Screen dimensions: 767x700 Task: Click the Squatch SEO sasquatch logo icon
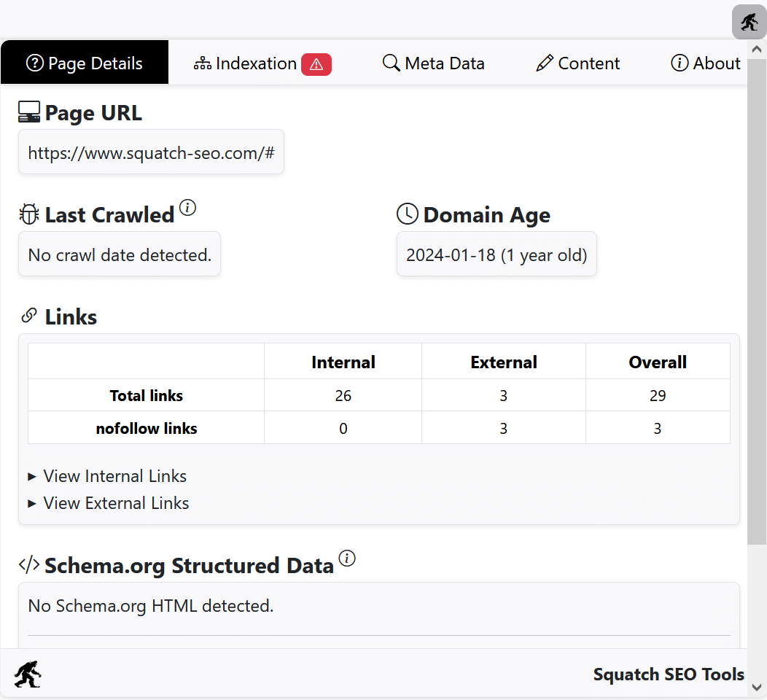(748, 22)
